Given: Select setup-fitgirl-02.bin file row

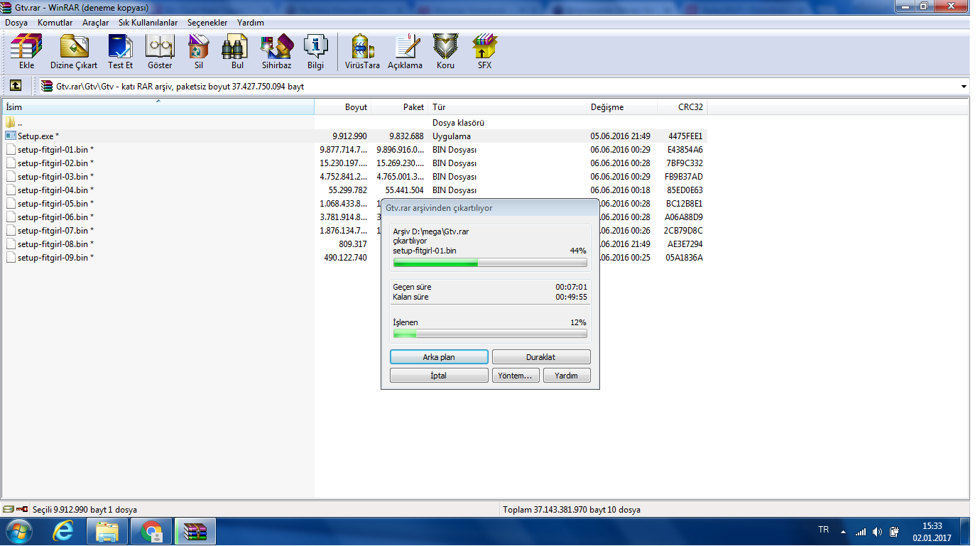Looking at the screenshot, I should 354,163.
